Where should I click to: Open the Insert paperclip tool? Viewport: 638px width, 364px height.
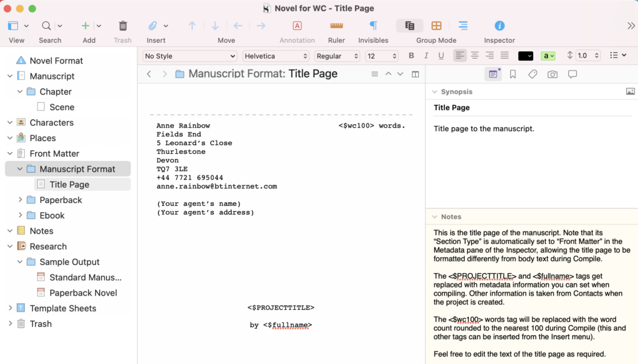[153, 26]
